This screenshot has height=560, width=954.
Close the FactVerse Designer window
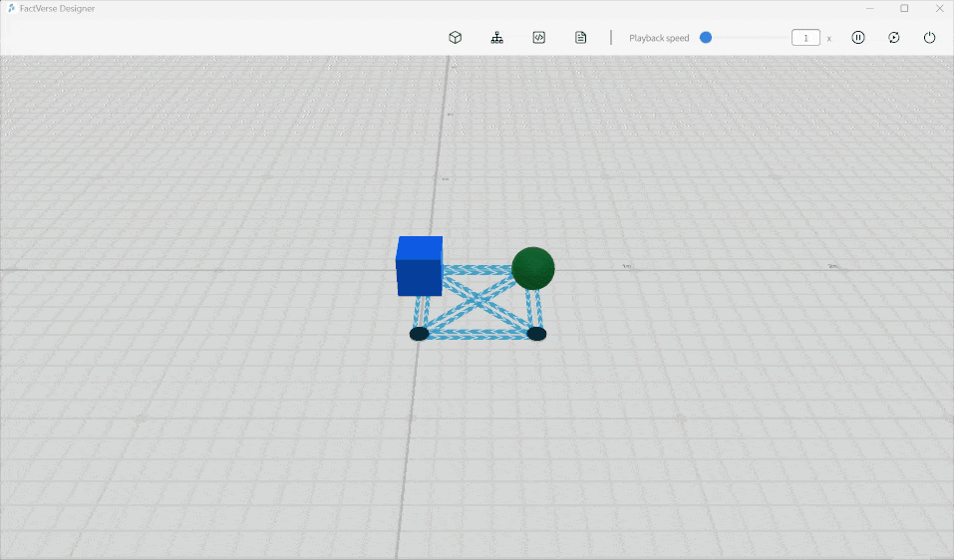pyautogui.click(x=939, y=9)
